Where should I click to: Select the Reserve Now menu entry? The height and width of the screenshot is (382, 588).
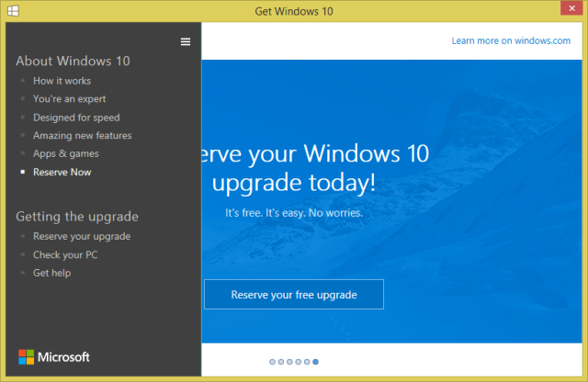coord(62,172)
